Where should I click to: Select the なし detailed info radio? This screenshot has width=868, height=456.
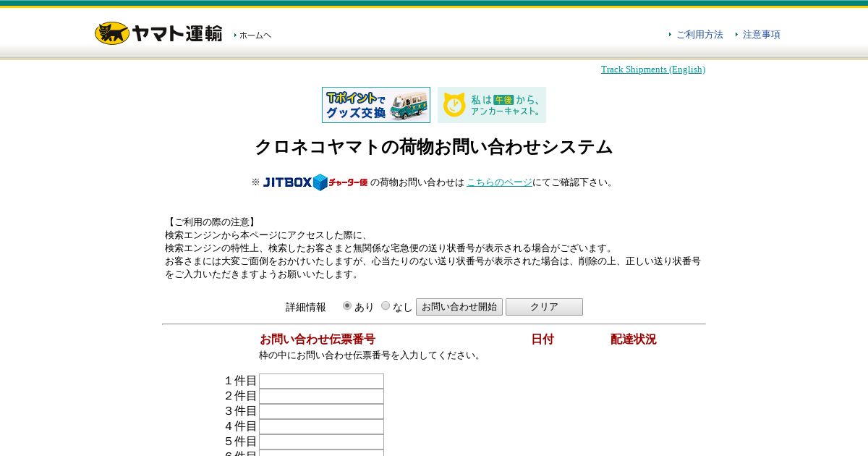[386, 306]
